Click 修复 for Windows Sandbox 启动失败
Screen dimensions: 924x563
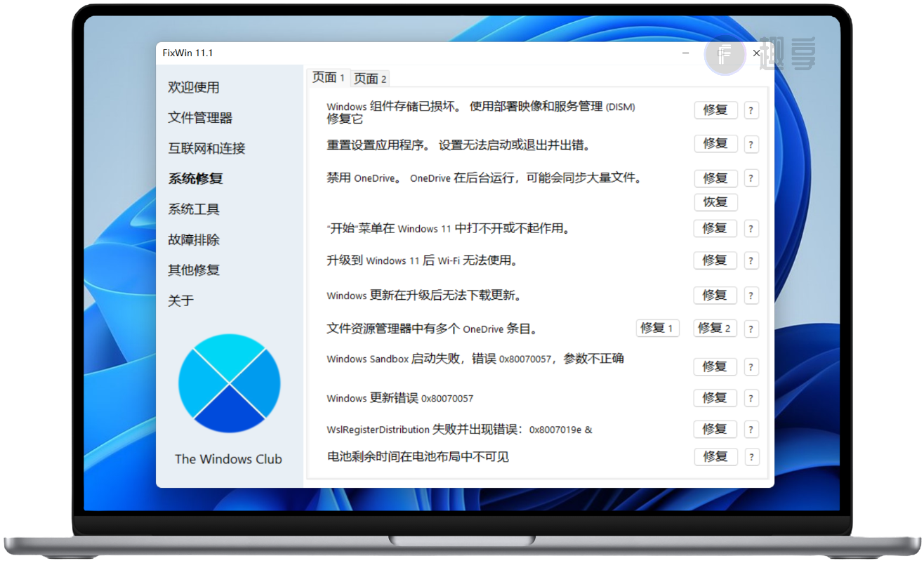tap(715, 366)
